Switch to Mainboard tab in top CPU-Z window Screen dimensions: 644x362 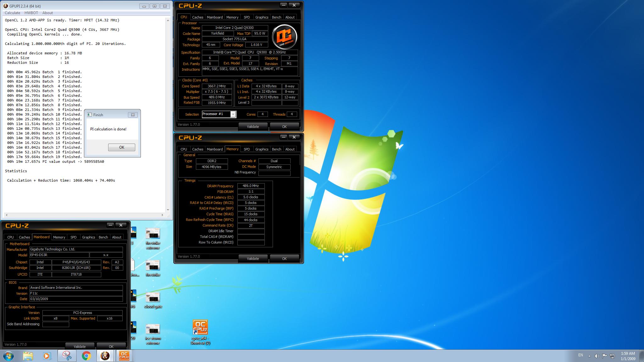tap(215, 17)
